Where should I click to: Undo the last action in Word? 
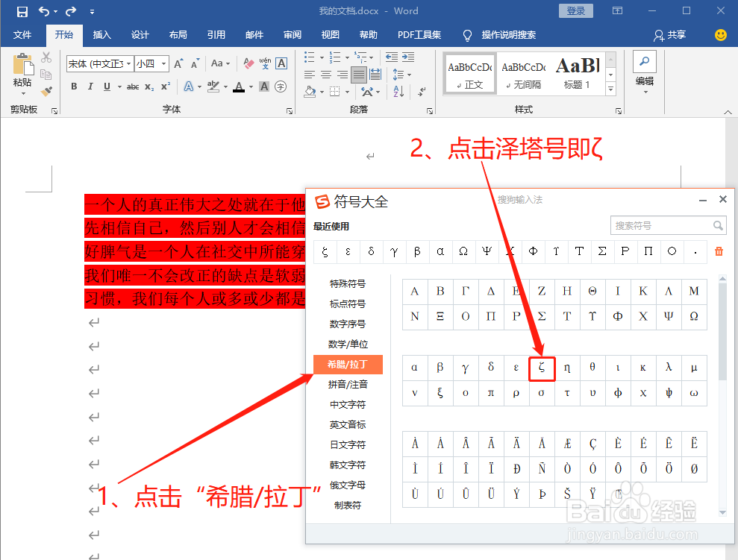tap(44, 11)
